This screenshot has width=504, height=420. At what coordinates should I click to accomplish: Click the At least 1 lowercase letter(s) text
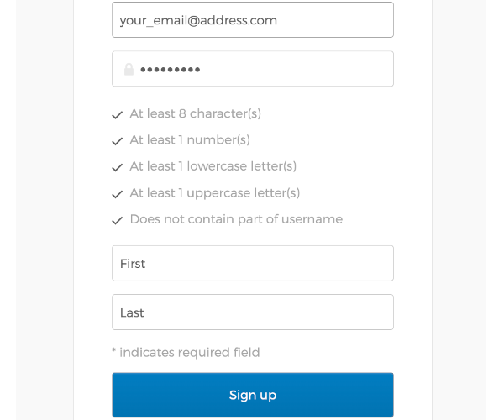tap(213, 166)
